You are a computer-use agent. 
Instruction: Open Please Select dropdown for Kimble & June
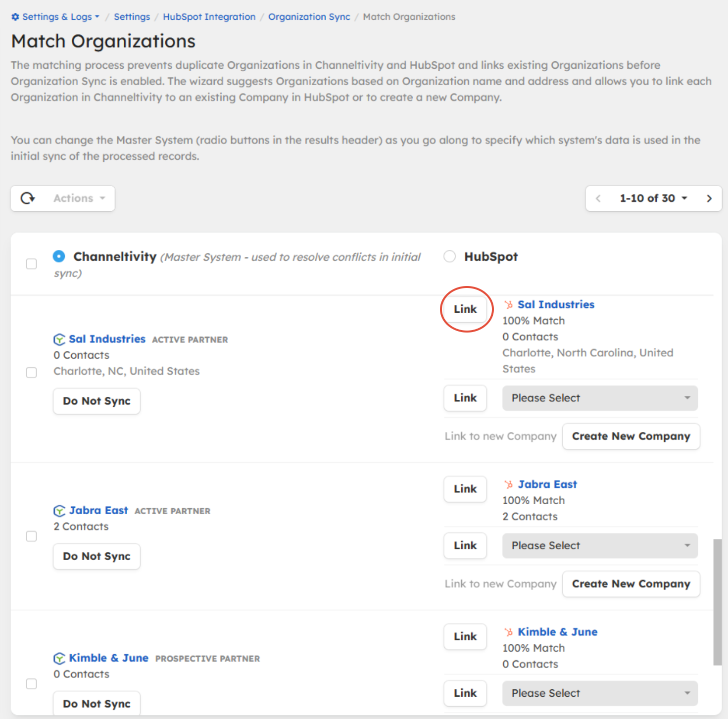(600, 693)
